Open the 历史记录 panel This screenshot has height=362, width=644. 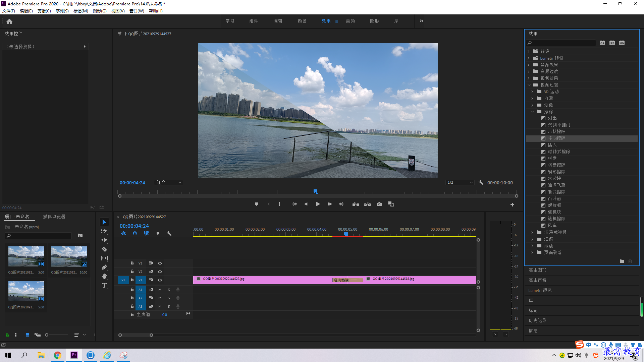[x=537, y=320]
